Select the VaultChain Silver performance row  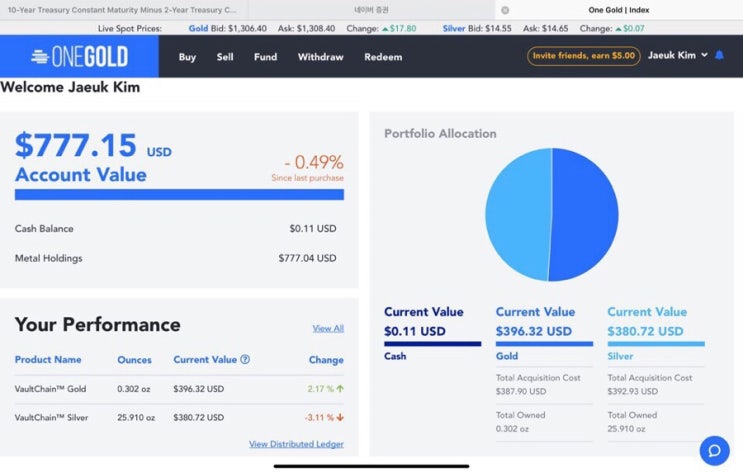tap(179, 418)
